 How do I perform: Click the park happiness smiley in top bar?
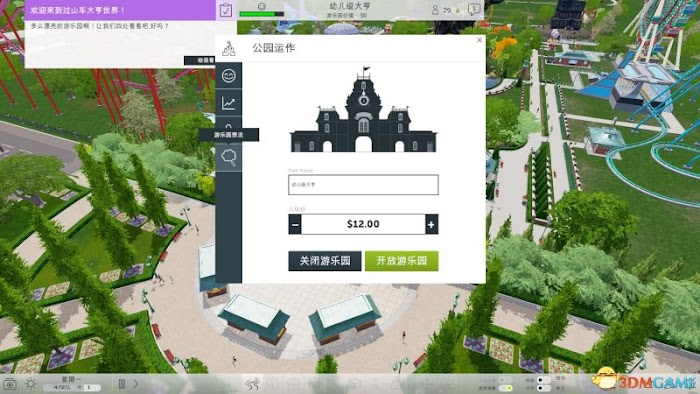click(262, 6)
